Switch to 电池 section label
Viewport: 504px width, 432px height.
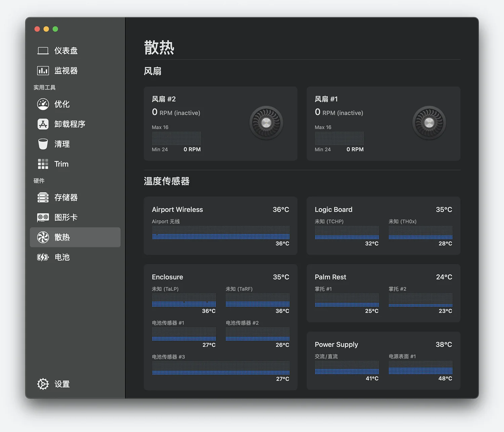(62, 257)
